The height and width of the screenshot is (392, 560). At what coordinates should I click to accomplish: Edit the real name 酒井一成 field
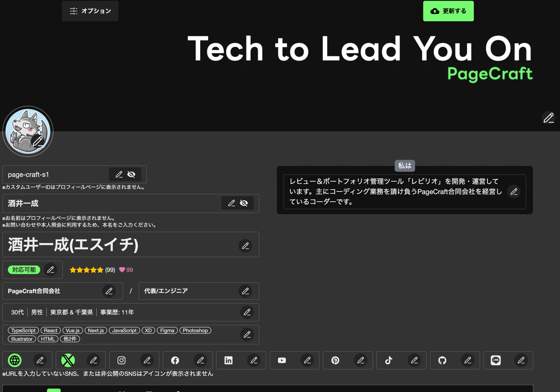coord(231,203)
